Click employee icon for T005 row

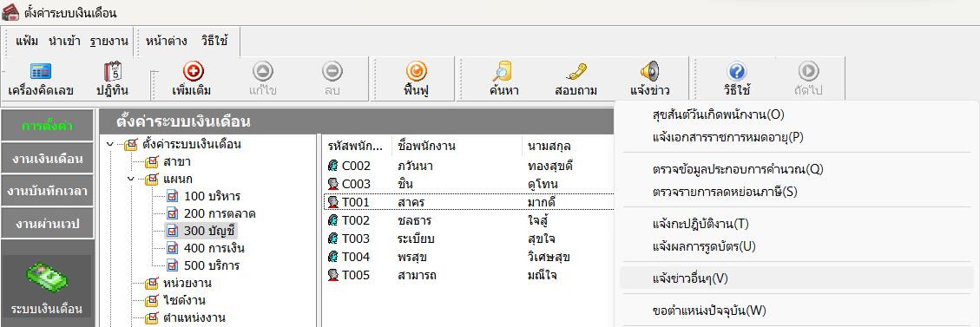pyautogui.click(x=333, y=275)
